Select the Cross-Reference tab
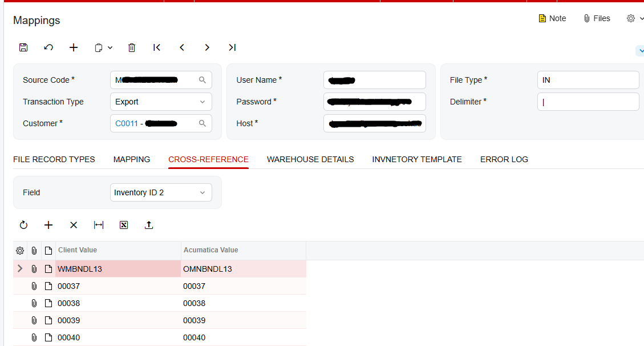The width and height of the screenshot is (644, 346). coord(208,159)
